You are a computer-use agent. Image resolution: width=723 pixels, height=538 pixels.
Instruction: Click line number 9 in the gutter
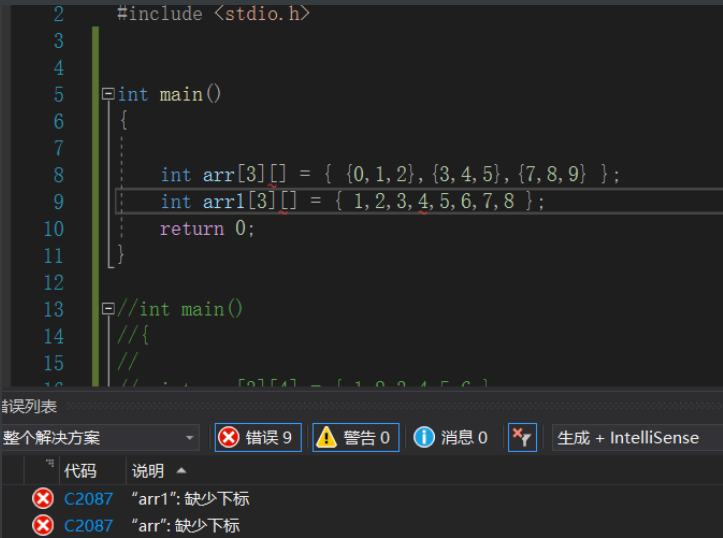(59, 202)
